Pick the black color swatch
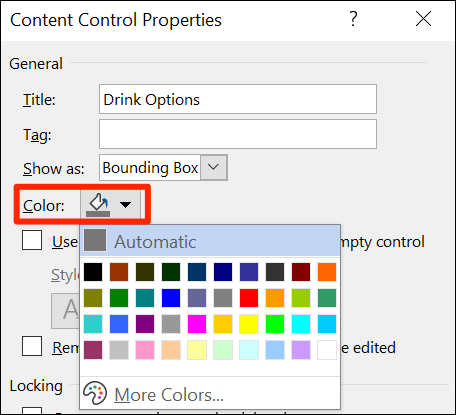 click(93, 272)
